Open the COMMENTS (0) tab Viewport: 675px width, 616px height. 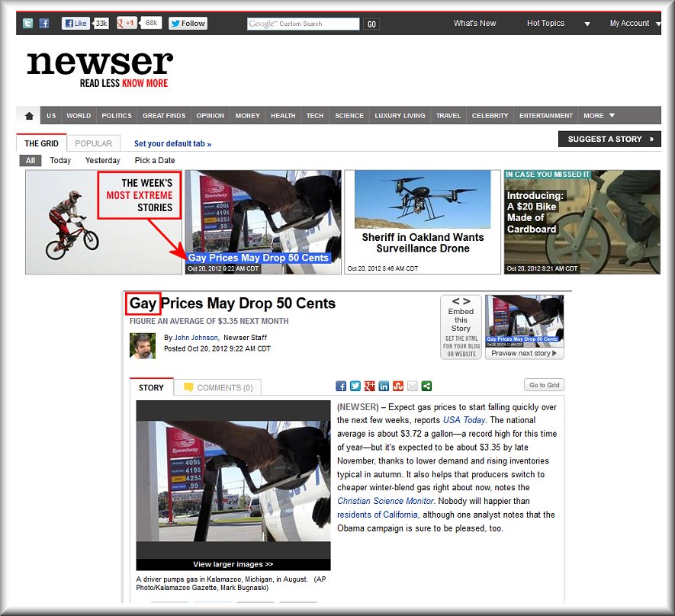coord(218,387)
